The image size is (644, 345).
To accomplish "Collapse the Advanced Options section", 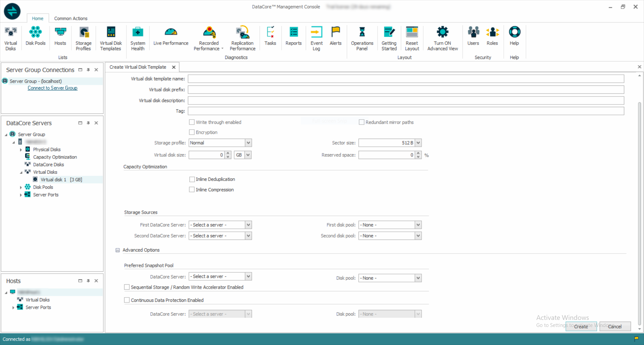I will click(118, 250).
